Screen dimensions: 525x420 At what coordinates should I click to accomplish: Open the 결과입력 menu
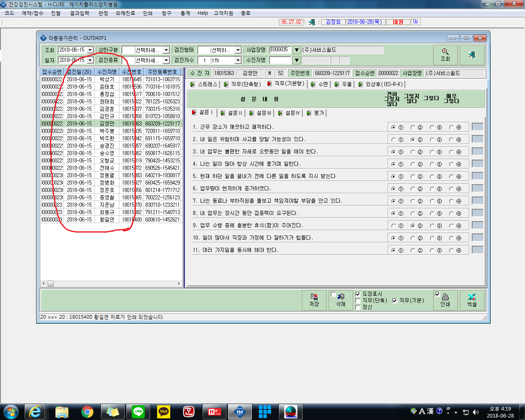[80, 13]
